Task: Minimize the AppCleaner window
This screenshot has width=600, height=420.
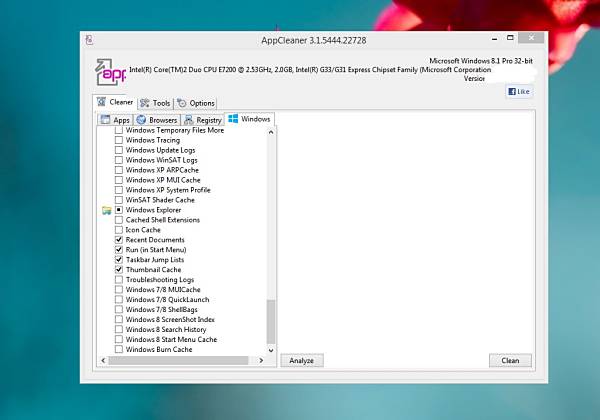Action: click(494, 38)
